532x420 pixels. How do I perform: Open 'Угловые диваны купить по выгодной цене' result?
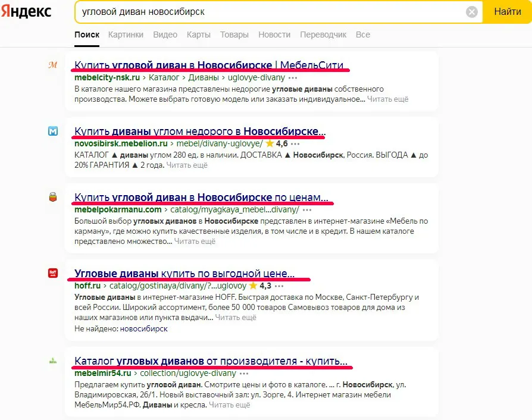pyautogui.click(x=184, y=273)
